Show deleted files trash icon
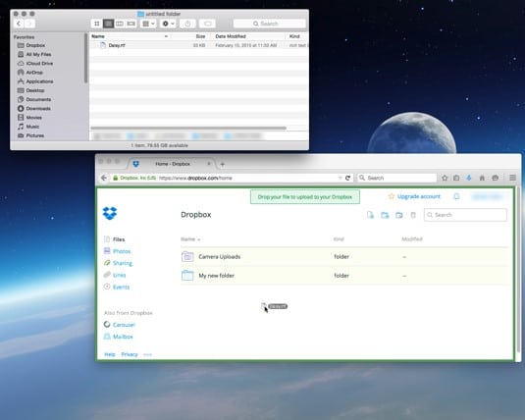This screenshot has height=420, width=525. 413,215
